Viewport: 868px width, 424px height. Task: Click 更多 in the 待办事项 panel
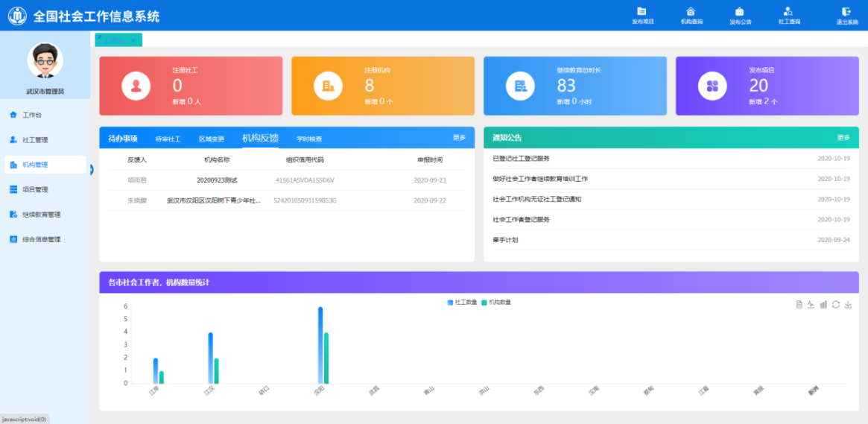pos(460,137)
